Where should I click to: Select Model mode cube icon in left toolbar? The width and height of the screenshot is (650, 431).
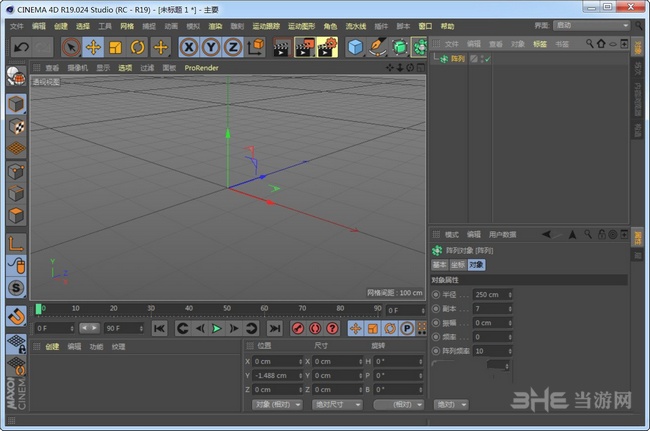[x=16, y=104]
